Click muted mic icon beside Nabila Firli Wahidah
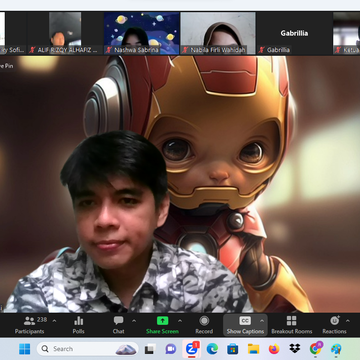Screen dimensions: 360x360 point(185,50)
